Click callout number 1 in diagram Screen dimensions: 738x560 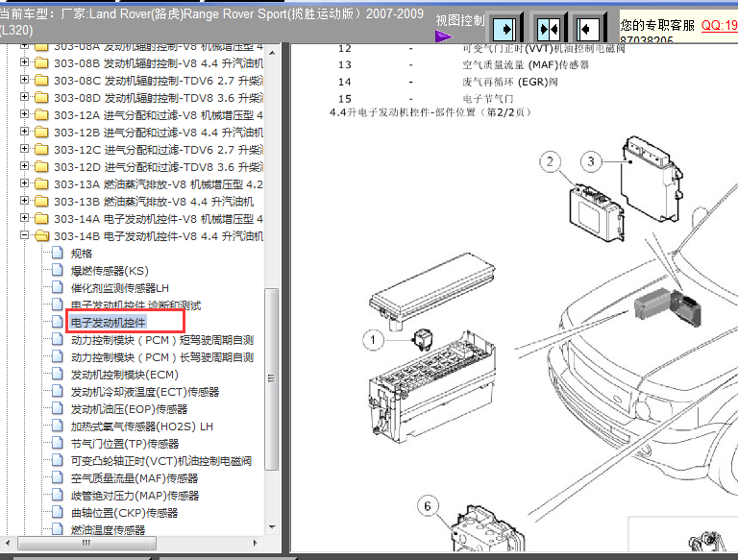click(x=373, y=340)
